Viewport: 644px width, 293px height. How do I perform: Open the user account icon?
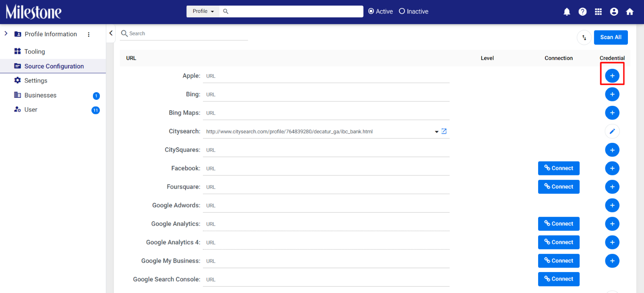pos(614,12)
